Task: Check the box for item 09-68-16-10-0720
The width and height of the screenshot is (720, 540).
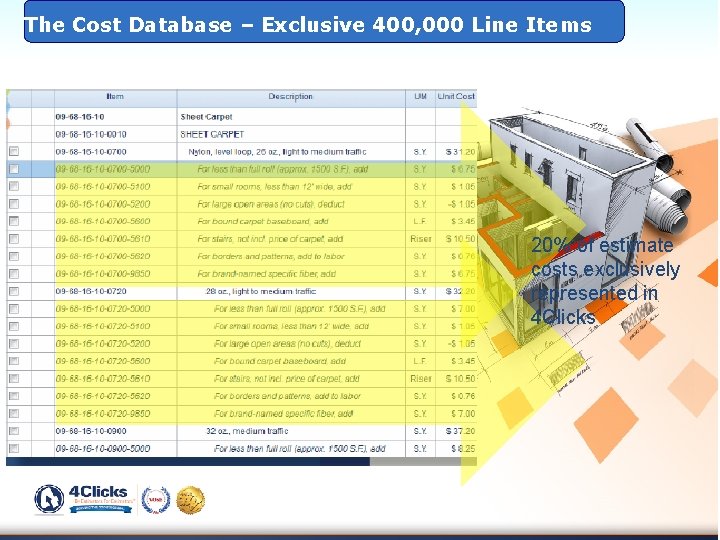Action: point(14,291)
